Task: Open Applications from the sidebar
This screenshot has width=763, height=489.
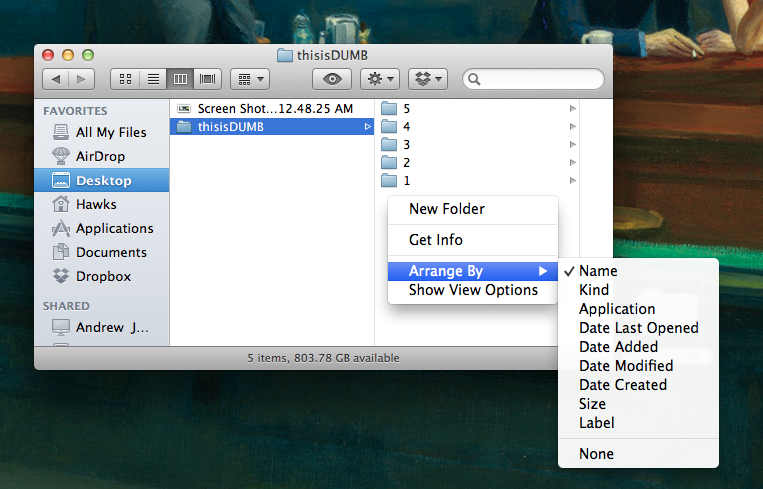Action: tap(102, 228)
